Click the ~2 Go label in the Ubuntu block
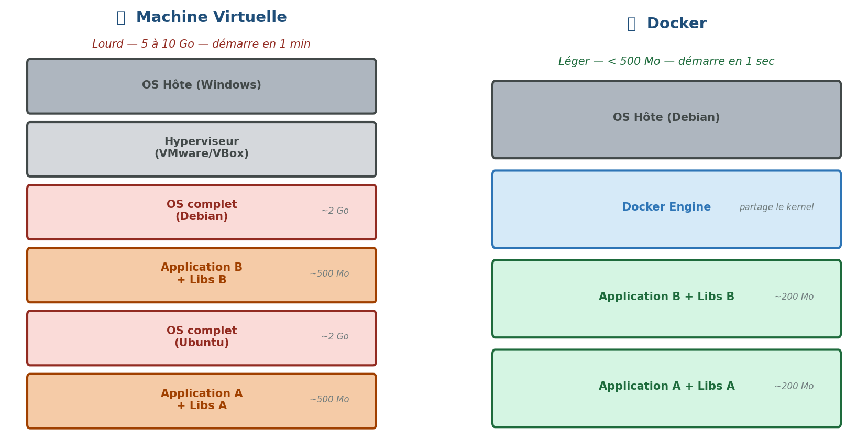This screenshot has width=868, height=439. (335, 337)
